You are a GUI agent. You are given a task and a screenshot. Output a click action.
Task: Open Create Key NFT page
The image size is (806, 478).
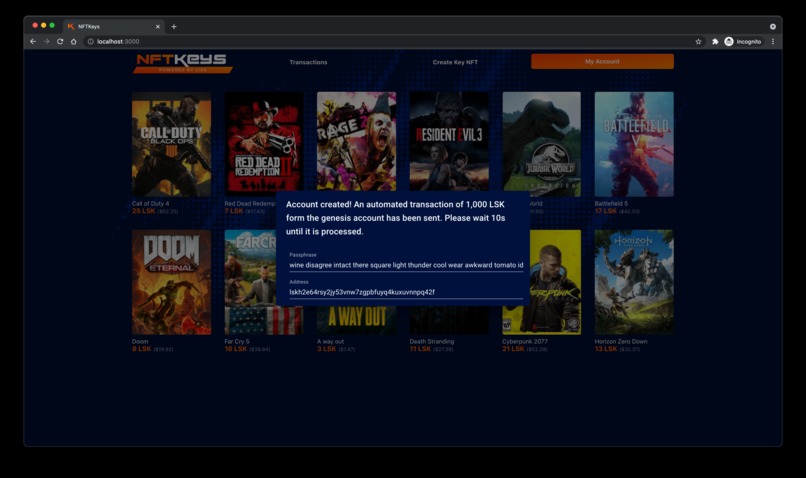(x=455, y=62)
